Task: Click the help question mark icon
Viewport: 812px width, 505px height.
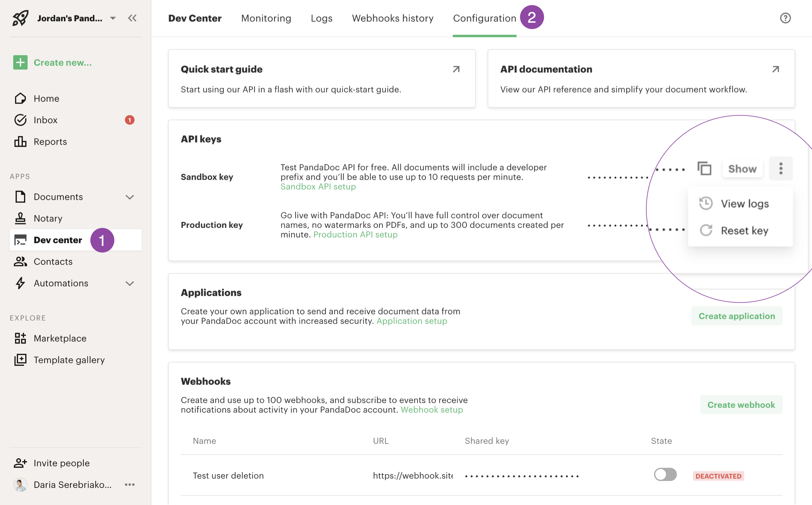Action: pyautogui.click(x=785, y=18)
